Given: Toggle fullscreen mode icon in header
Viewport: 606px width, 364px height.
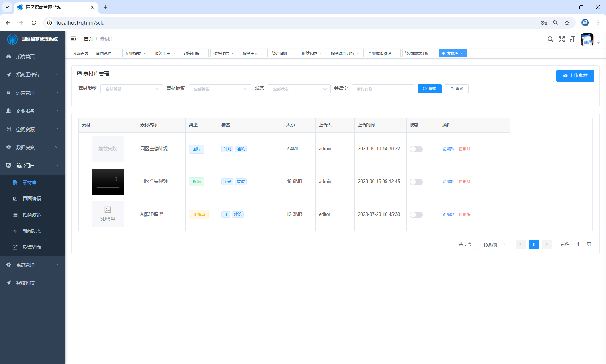Looking at the screenshot, I should pos(562,39).
